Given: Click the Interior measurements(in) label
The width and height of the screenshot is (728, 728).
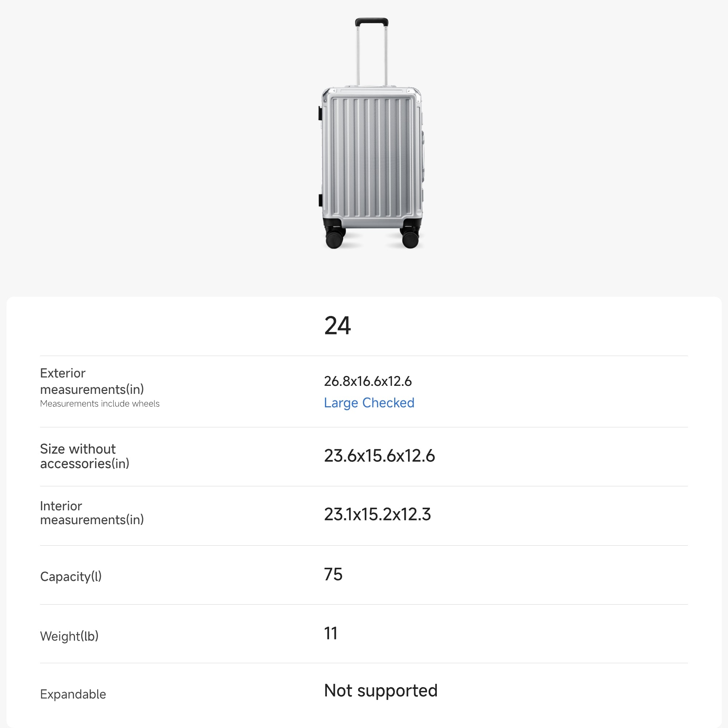Looking at the screenshot, I should 92,513.
